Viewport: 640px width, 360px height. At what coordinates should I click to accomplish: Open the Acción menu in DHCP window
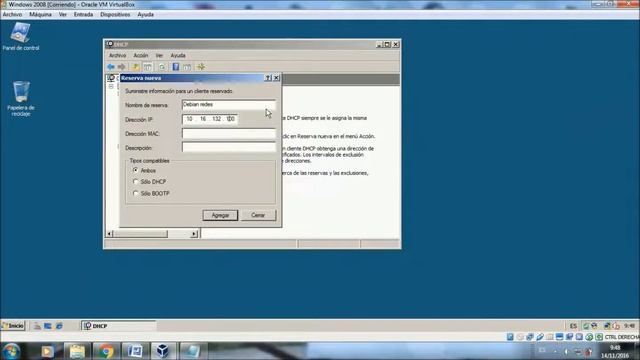(141, 56)
